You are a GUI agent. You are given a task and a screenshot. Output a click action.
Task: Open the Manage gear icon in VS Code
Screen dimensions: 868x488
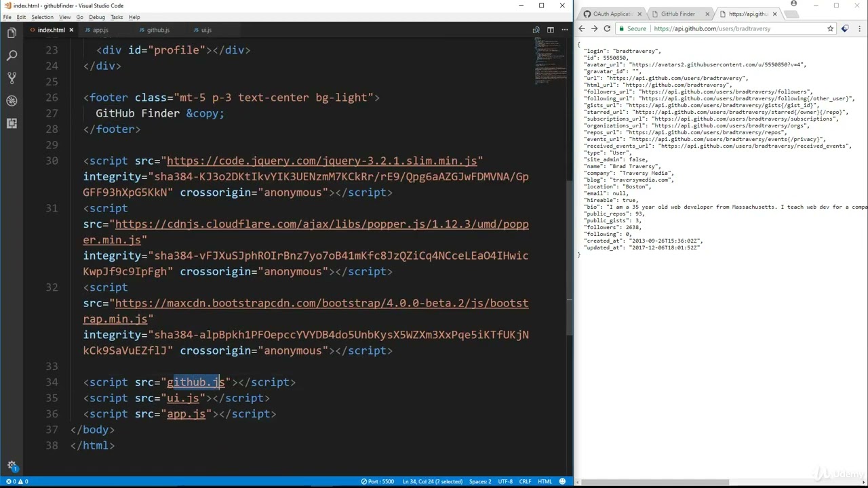[12, 466]
